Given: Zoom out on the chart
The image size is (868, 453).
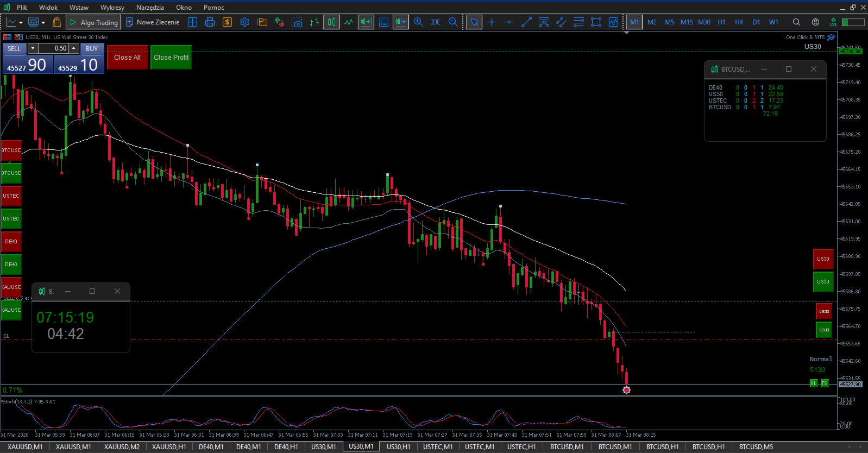Looking at the screenshot, I should point(453,22).
